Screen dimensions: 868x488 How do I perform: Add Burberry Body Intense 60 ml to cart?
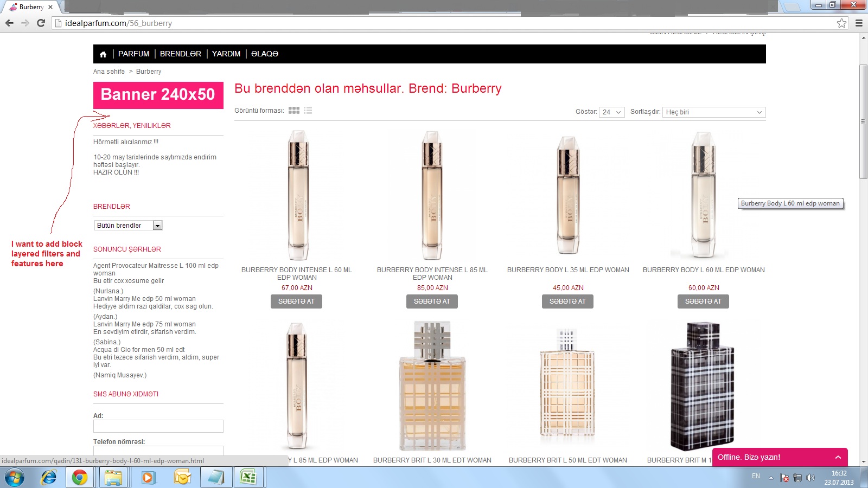296,301
